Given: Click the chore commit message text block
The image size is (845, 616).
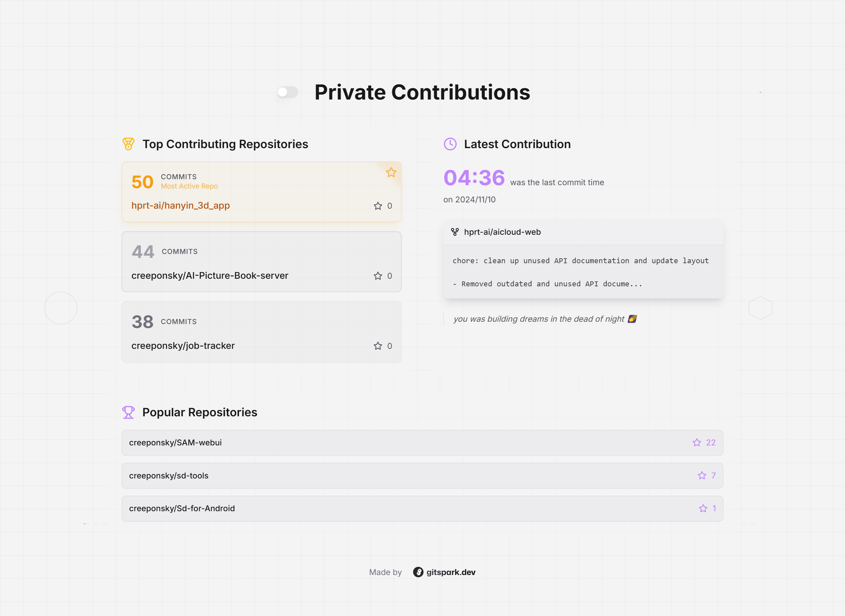Looking at the screenshot, I should pos(580,272).
